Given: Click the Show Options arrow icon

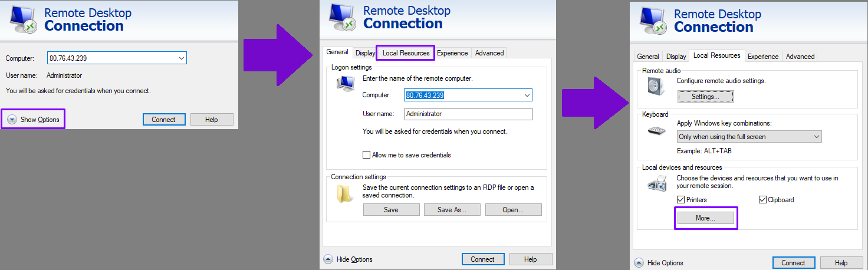Looking at the screenshot, I should (12, 120).
